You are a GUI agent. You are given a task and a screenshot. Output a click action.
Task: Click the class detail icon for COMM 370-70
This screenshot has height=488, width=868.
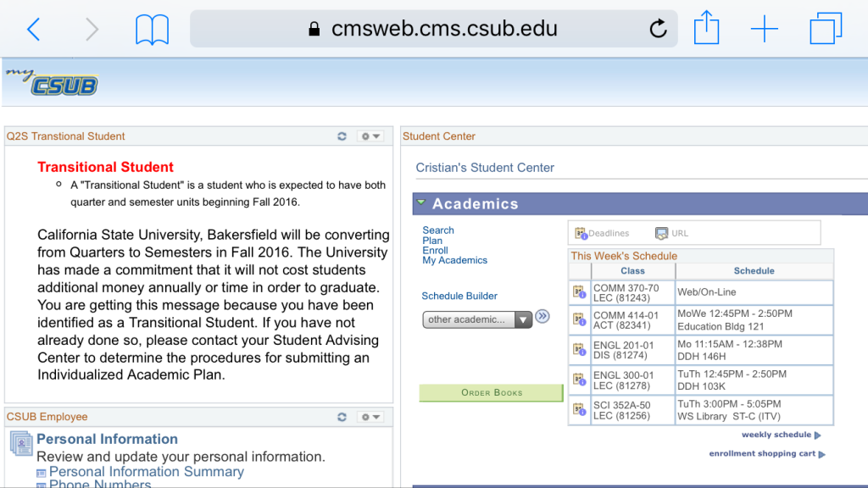(580, 292)
